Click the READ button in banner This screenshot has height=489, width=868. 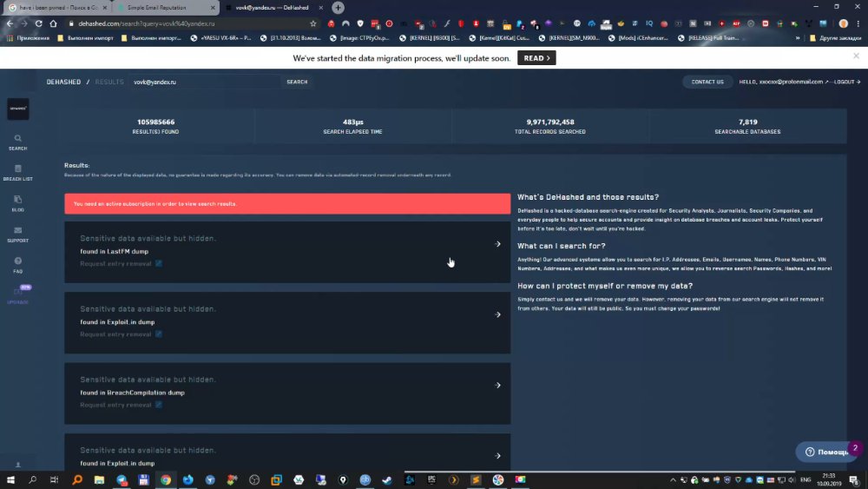(536, 58)
